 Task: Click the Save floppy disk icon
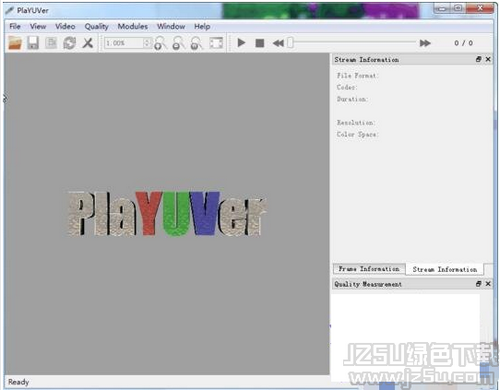[33, 43]
